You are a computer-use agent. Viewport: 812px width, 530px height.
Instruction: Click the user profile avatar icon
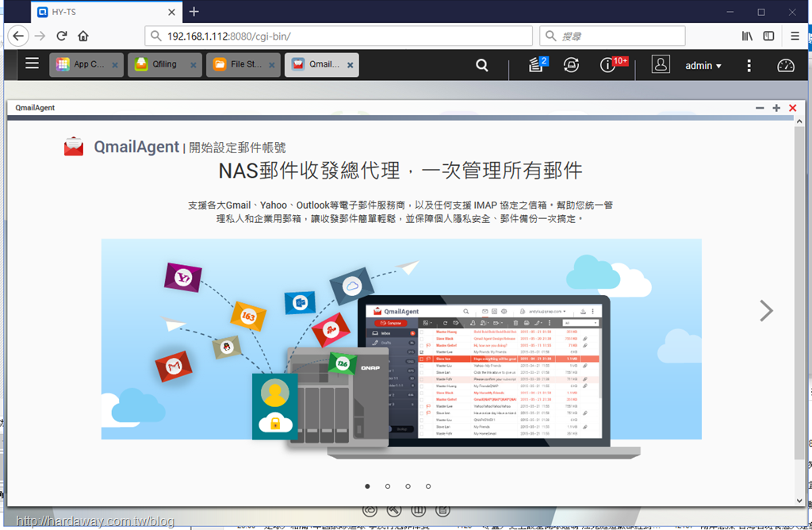[x=661, y=64]
